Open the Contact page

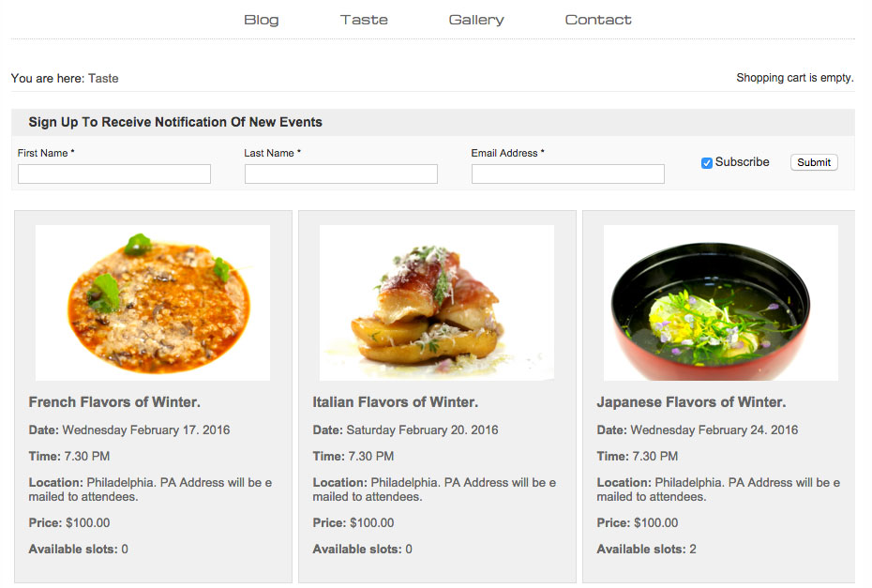(x=598, y=20)
